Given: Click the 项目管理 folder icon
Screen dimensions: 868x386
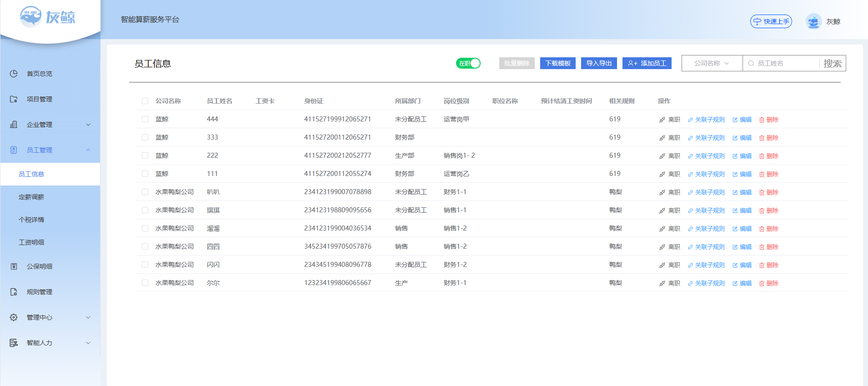Looking at the screenshot, I should (14, 99).
